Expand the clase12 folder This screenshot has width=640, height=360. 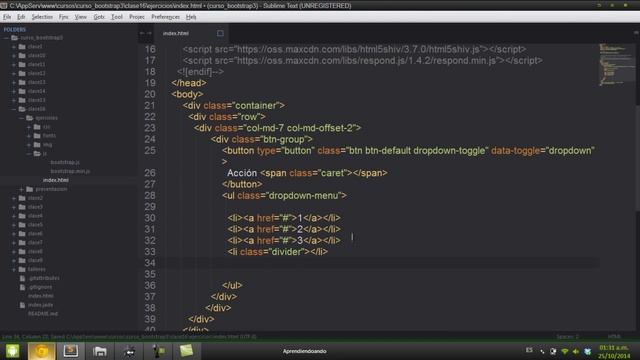pos(13,73)
